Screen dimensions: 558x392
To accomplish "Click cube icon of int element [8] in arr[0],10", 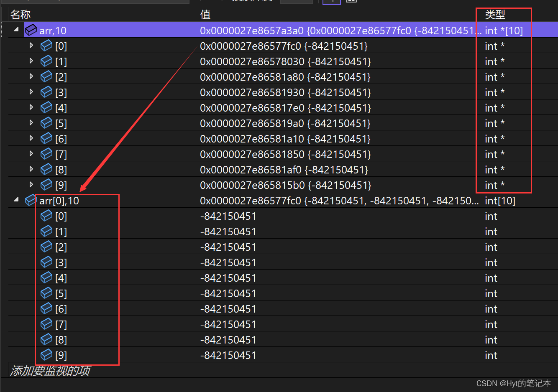I will tap(46, 339).
